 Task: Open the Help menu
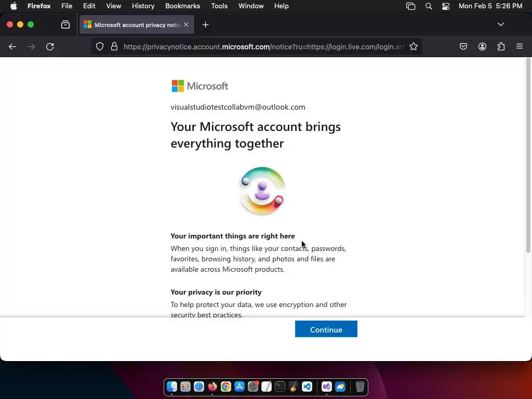(x=281, y=6)
